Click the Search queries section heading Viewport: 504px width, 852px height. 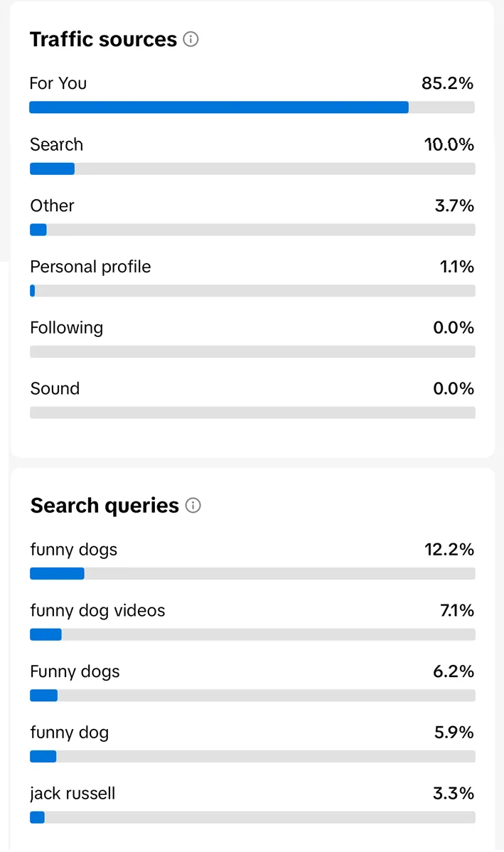pos(104,505)
